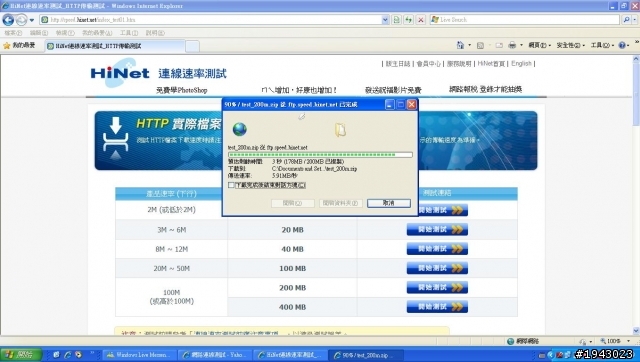Click the Print icon in command bar
This screenshot has height=362, width=640.
512,45
